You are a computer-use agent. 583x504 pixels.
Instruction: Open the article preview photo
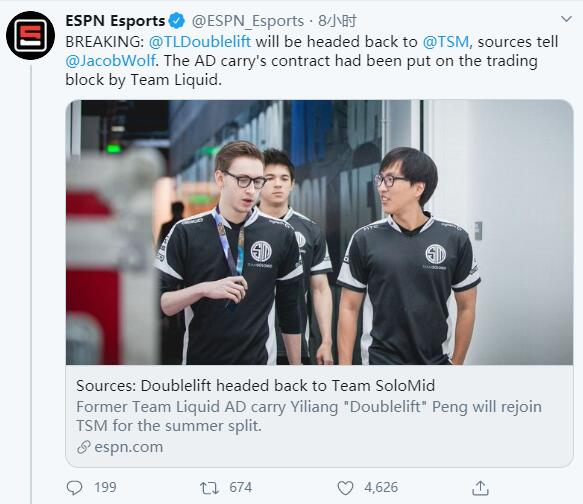pos(319,232)
